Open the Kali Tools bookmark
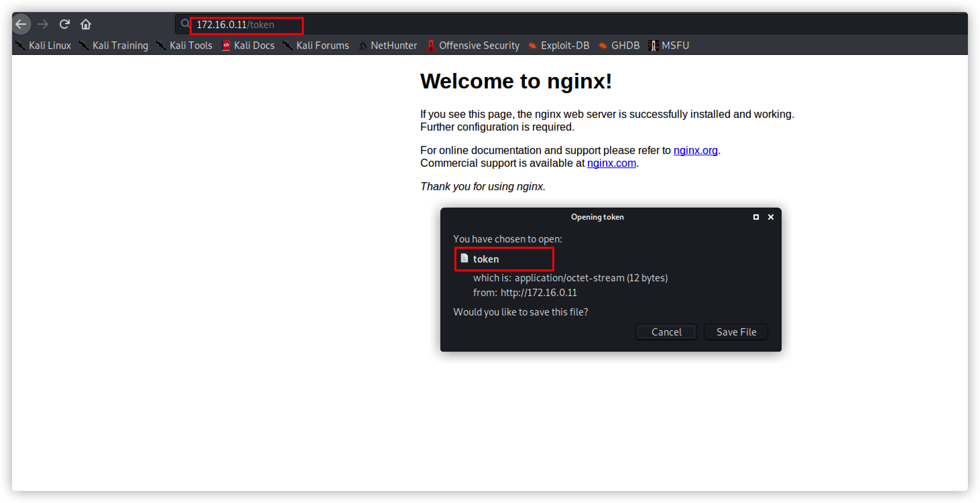Screen dimensions: 980x503 (184, 45)
